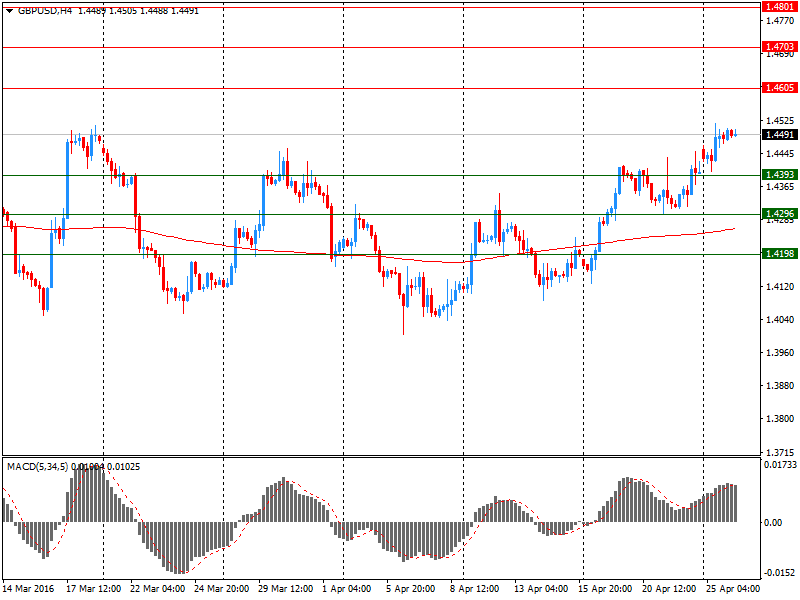This screenshot has width=800, height=600.
Task: Click the 1.4445 price scale value
Action: click(781, 154)
